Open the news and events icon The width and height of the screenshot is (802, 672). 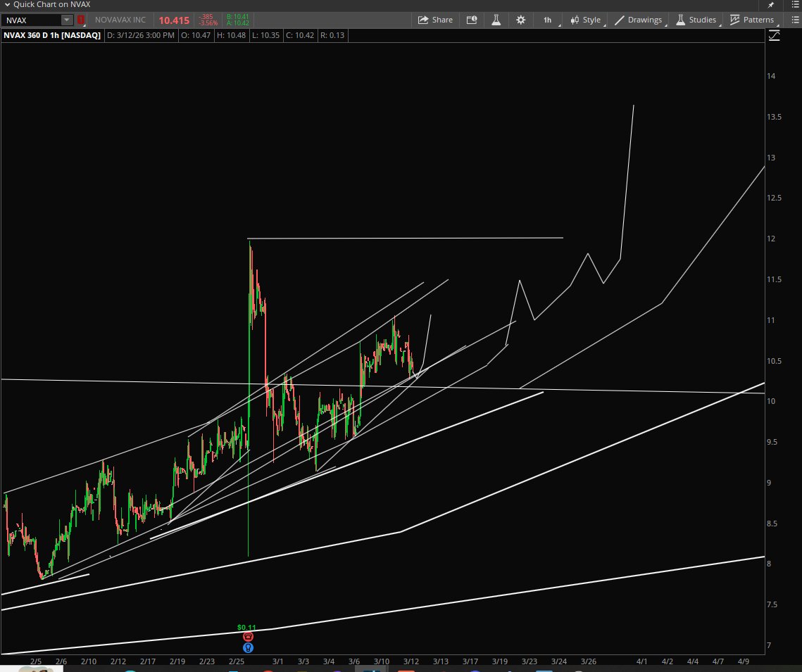click(x=472, y=20)
